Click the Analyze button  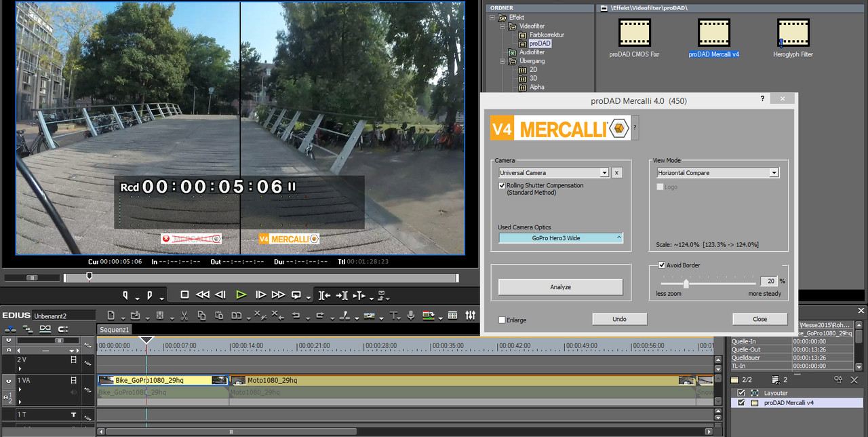click(560, 287)
